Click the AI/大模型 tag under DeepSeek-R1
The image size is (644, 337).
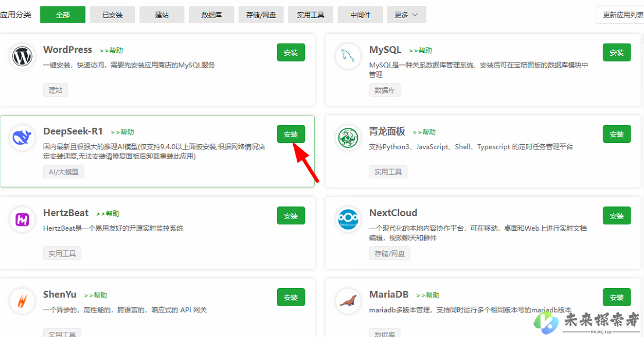coord(64,171)
